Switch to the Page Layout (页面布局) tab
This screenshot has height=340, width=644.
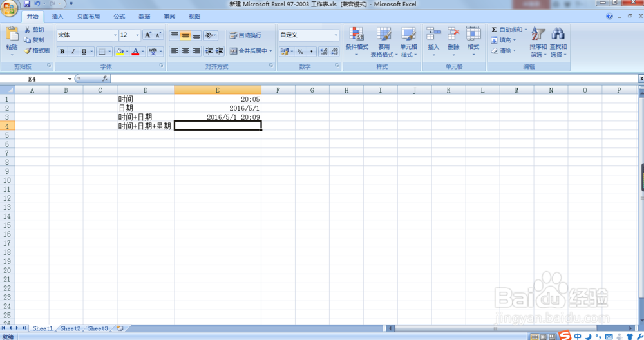click(88, 17)
